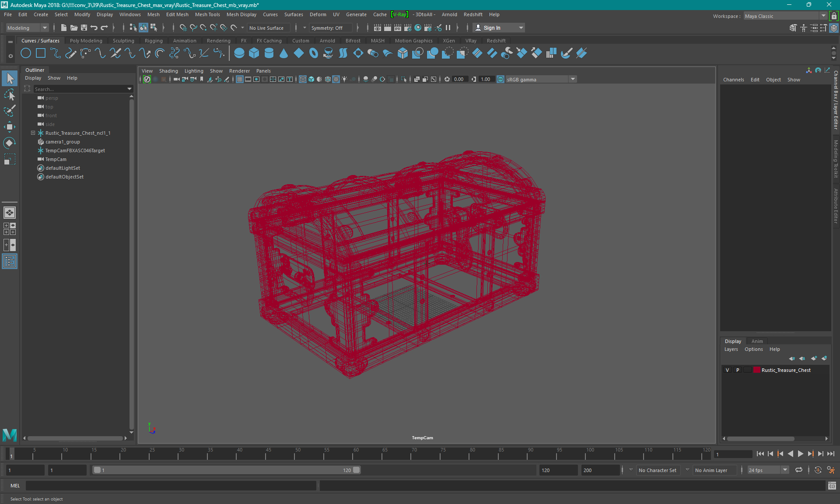The height and width of the screenshot is (504, 840).
Task: Go to end of playback range
Action: point(831,454)
